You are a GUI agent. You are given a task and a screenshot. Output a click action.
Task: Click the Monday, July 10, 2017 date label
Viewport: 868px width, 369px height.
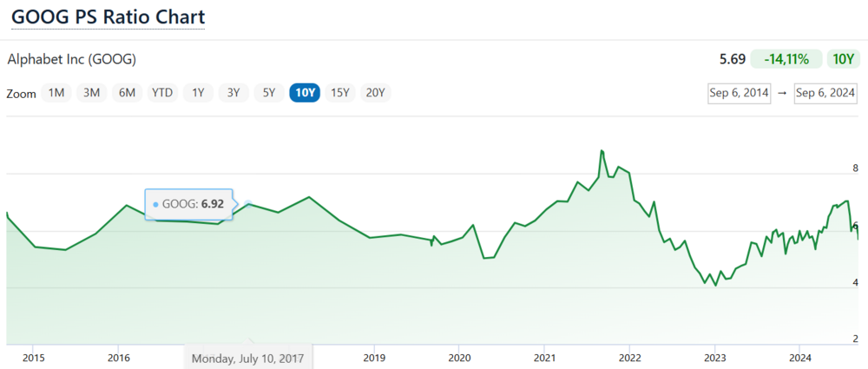pyautogui.click(x=248, y=358)
